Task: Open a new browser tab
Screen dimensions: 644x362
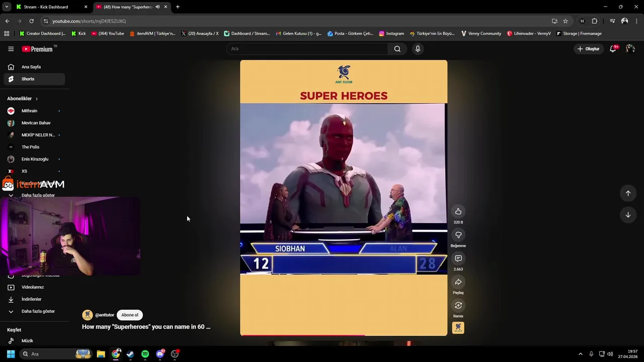Action: point(178,7)
